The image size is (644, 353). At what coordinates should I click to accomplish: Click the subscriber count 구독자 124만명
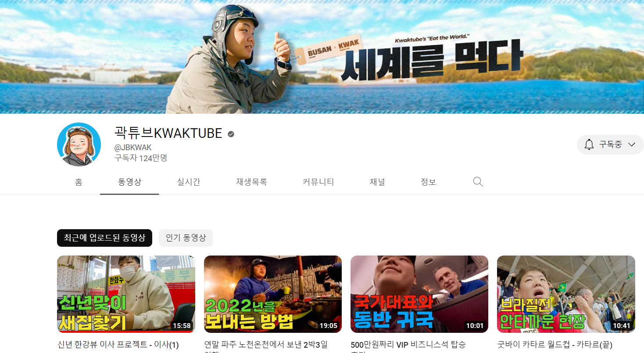click(x=141, y=158)
